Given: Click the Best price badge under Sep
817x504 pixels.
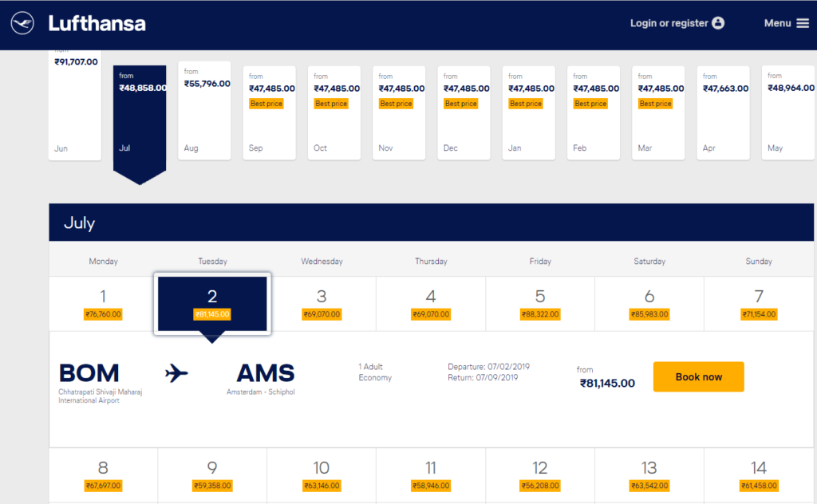Looking at the screenshot, I should click(x=266, y=104).
